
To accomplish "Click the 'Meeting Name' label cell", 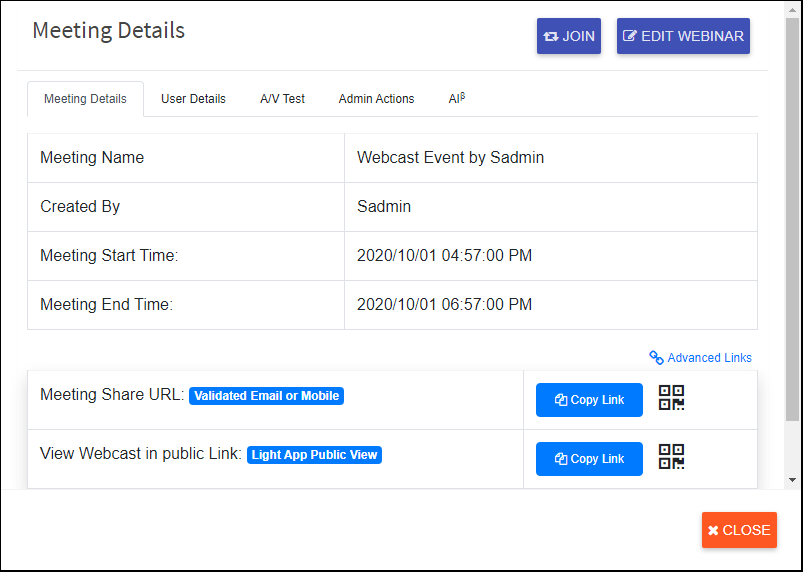I will point(186,158).
